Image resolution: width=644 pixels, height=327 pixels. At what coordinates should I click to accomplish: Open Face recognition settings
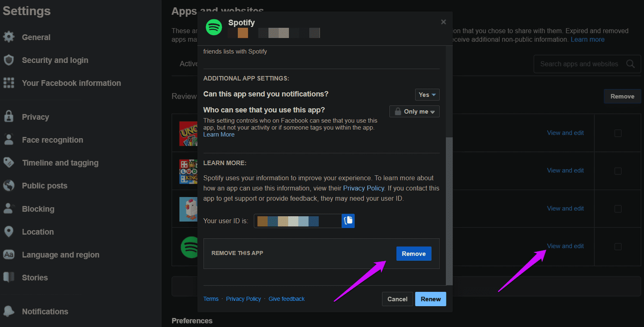point(52,140)
